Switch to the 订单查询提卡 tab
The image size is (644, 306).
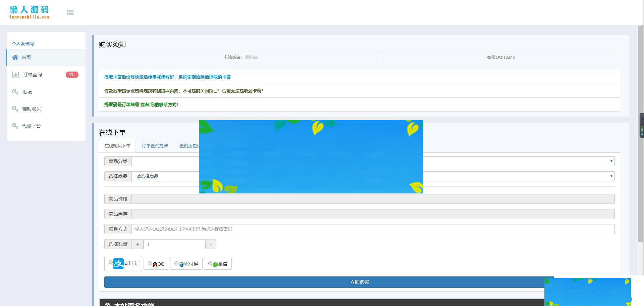155,146
